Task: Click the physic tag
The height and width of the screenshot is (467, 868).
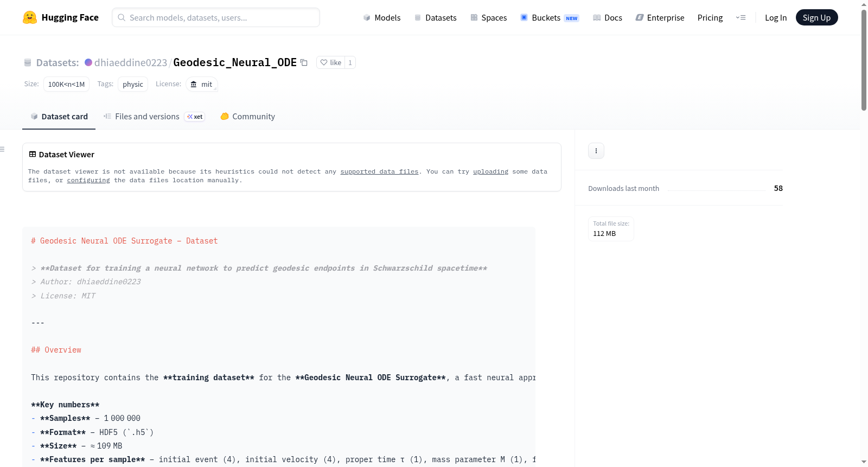Action: 133,84
